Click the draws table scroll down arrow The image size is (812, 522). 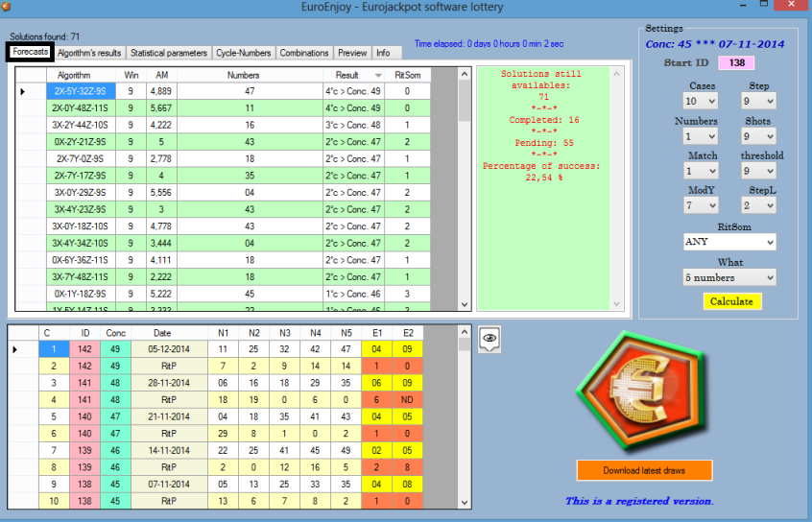[465, 502]
